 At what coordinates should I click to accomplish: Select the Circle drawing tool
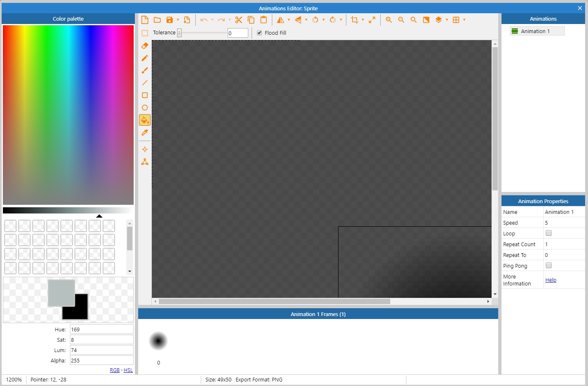145,108
